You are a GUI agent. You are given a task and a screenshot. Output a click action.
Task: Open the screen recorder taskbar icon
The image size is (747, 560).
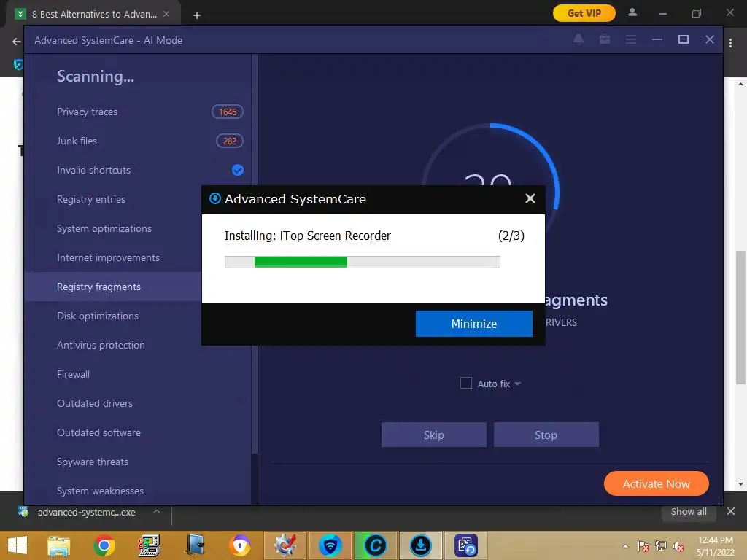(x=465, y=545)
